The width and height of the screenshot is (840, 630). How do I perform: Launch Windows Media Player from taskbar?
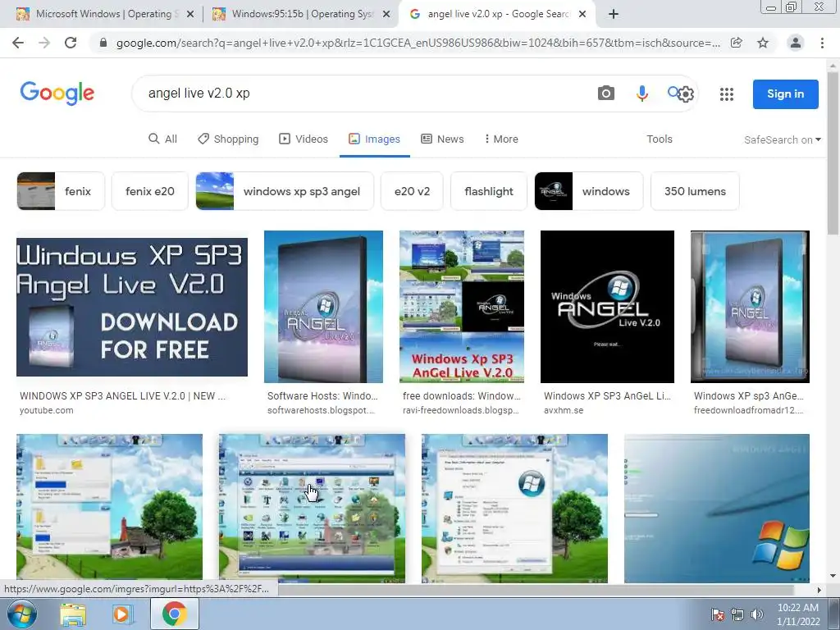(121, 614)
